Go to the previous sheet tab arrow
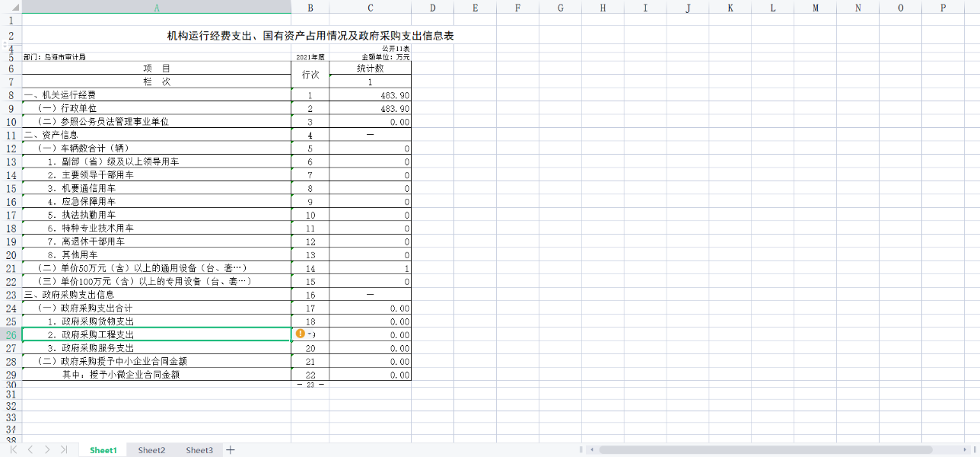Viewport: 980px width, 457px height. point(30,450)
